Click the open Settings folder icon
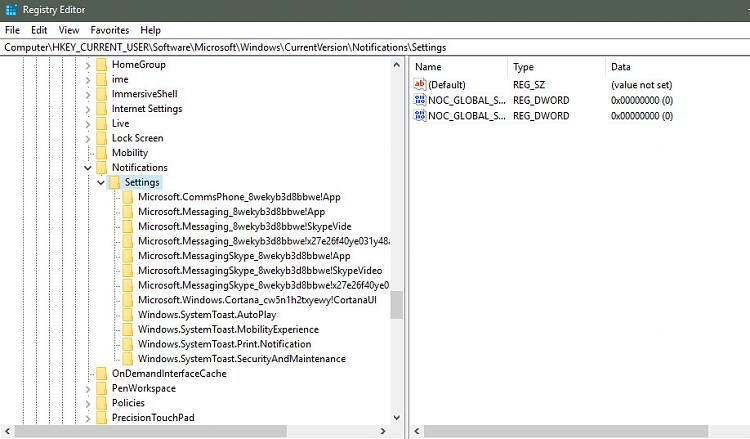 click(x=114, y=182)
